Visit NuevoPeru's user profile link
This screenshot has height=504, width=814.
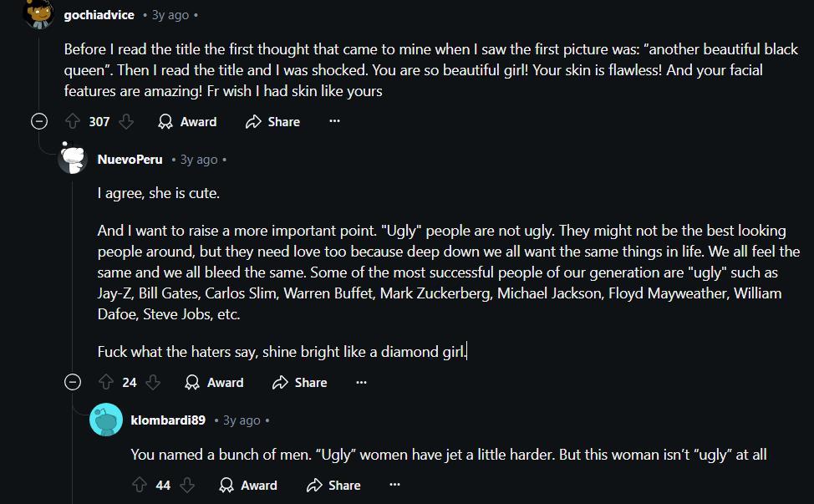pyautogui.click(x=130, y=160)
